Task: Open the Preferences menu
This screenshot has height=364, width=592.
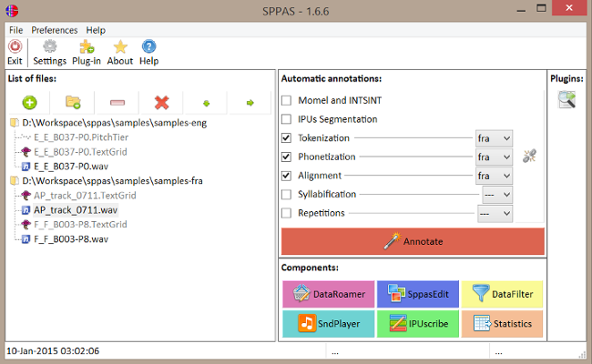Action: click(x=55, y=30)
